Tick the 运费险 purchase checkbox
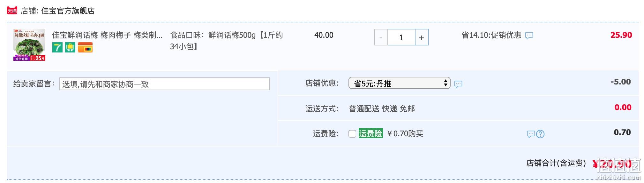Viewport: 644px width, 183px height. (x=352, y=134)
